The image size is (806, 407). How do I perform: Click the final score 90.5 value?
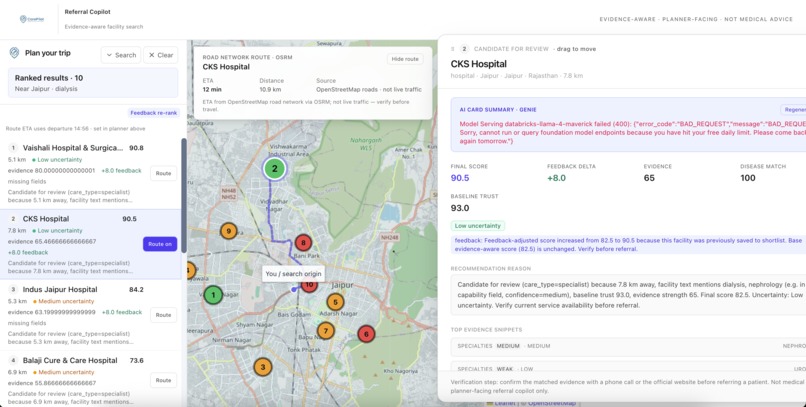pyautogui.click(x=460, y=178)
